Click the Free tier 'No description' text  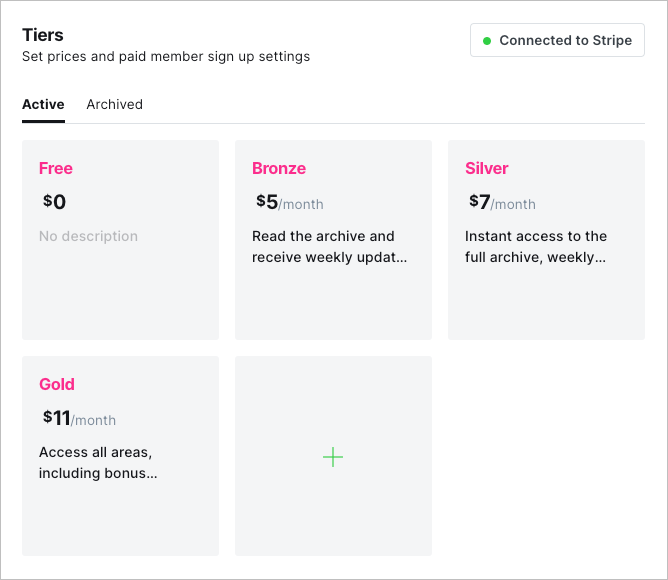point(88,236)
